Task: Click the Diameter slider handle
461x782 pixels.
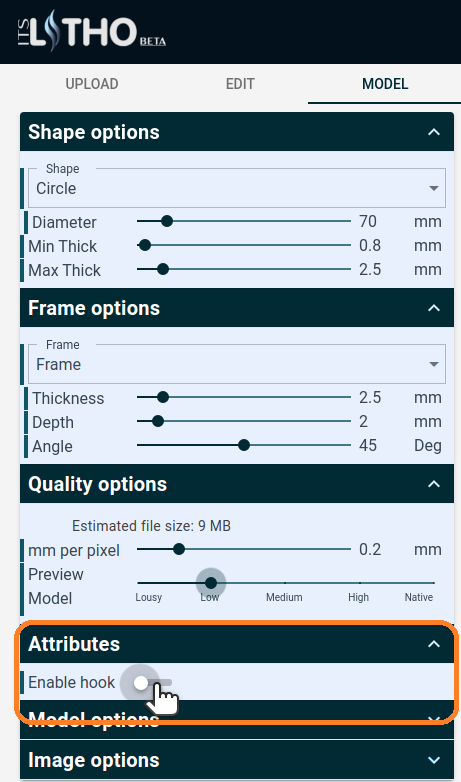Action: [167, 221]
